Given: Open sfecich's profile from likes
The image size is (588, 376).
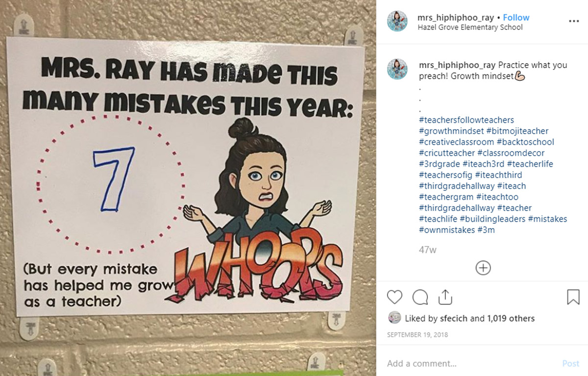Looking at the screenshot, I should (454, 318).
